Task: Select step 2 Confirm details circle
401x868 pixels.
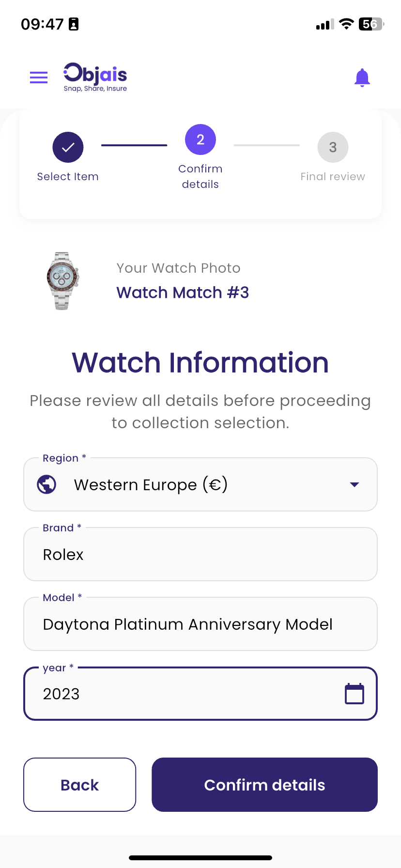Action: (x=200, y=139)
